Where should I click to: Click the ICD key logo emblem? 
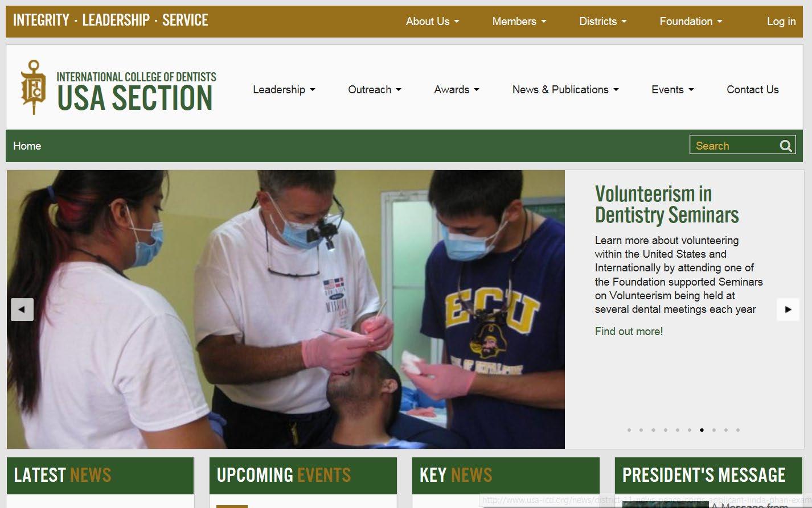33,86
